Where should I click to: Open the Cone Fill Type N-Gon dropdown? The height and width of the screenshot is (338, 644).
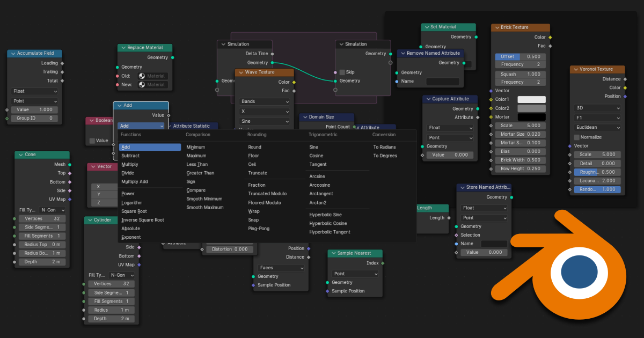(53, 210)
